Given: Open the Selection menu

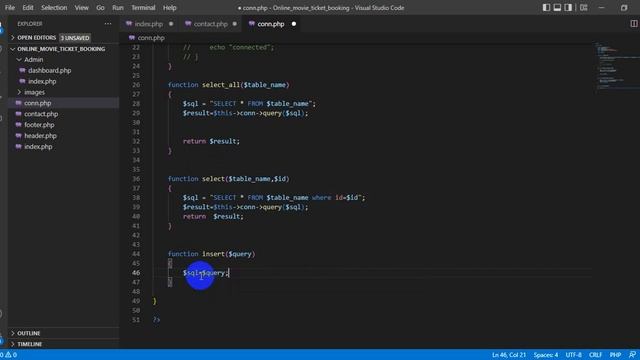Looking at the screenshot, I should pyautogui.click(x=54, y=7).
